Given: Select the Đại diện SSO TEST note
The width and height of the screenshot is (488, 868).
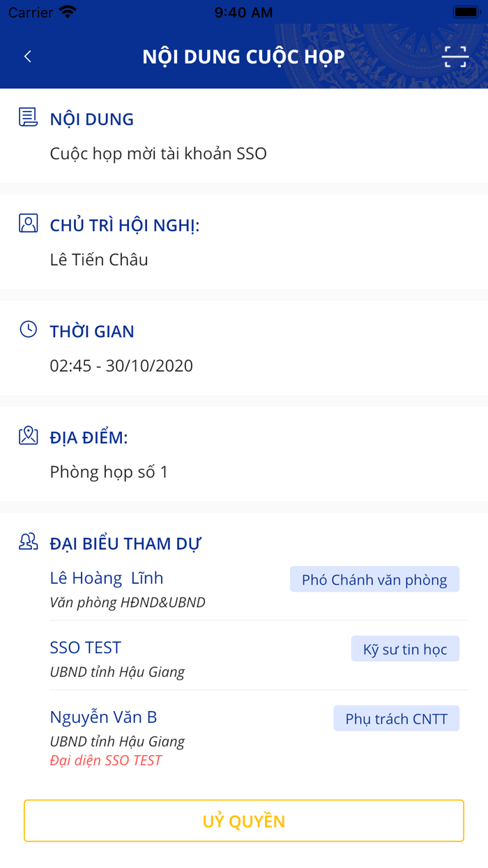Looking at the screenshot, I should click(105, 761).
